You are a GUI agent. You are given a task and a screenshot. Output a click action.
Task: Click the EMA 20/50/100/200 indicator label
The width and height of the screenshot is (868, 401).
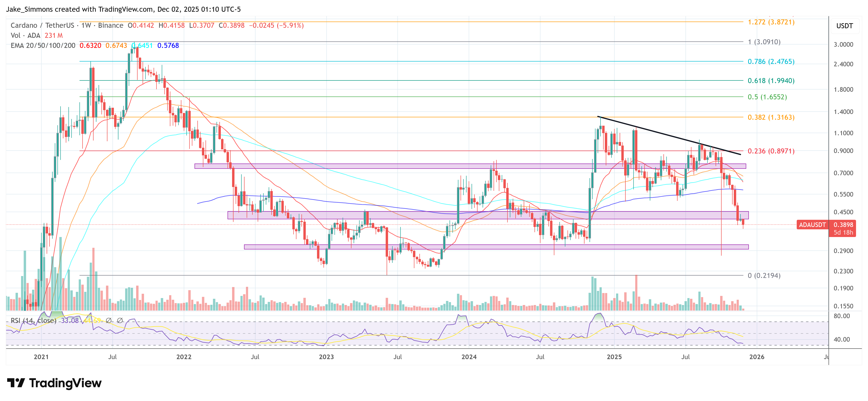coord(43,45)
